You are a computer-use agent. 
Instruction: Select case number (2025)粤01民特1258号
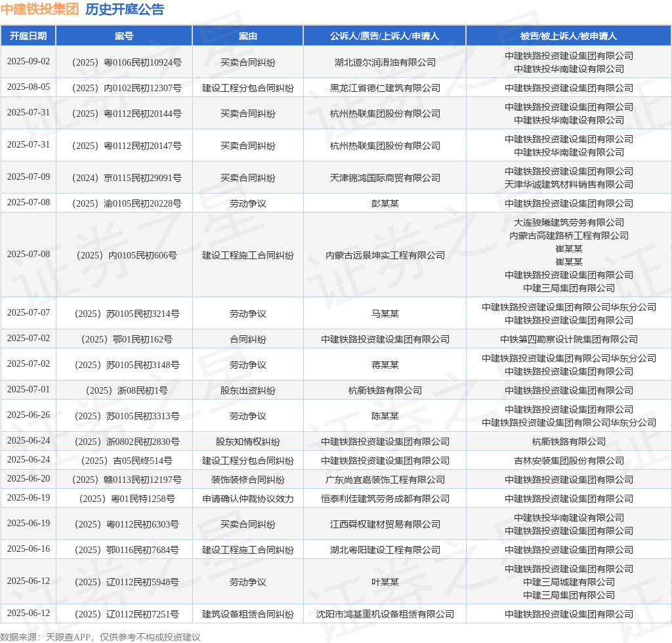127,499
